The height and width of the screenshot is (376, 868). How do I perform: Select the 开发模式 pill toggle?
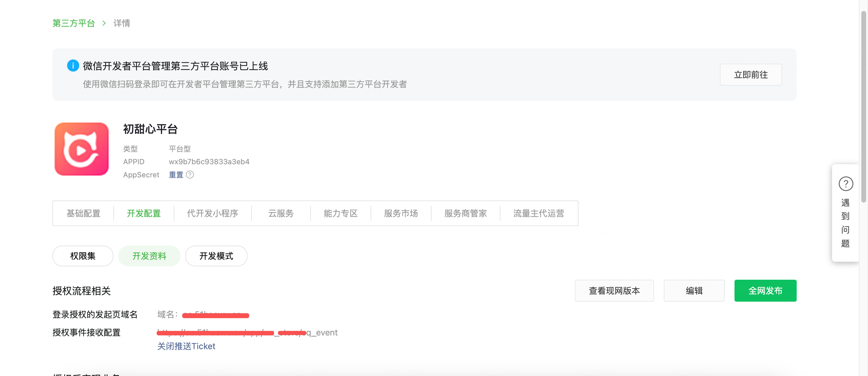(216, 256)
